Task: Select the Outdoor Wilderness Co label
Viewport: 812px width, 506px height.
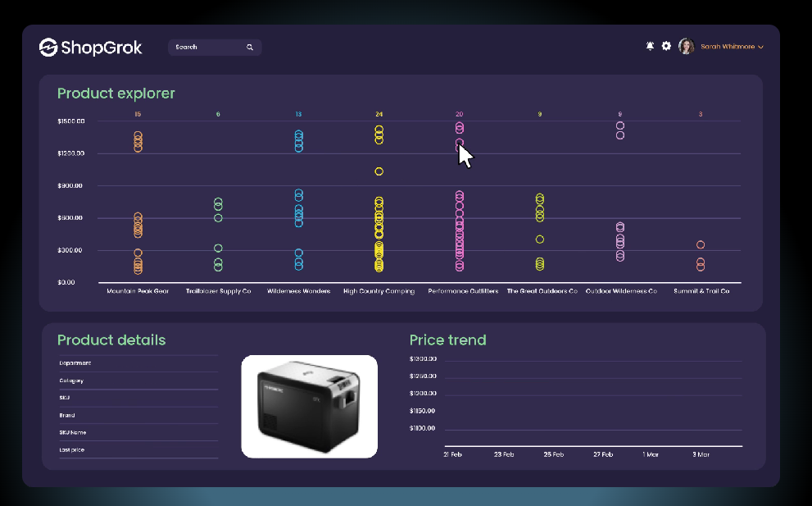Action: 621,291
